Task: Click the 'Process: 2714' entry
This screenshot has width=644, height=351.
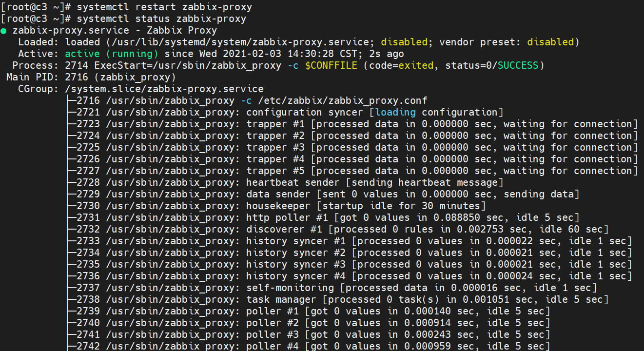Action: [50, 66]
